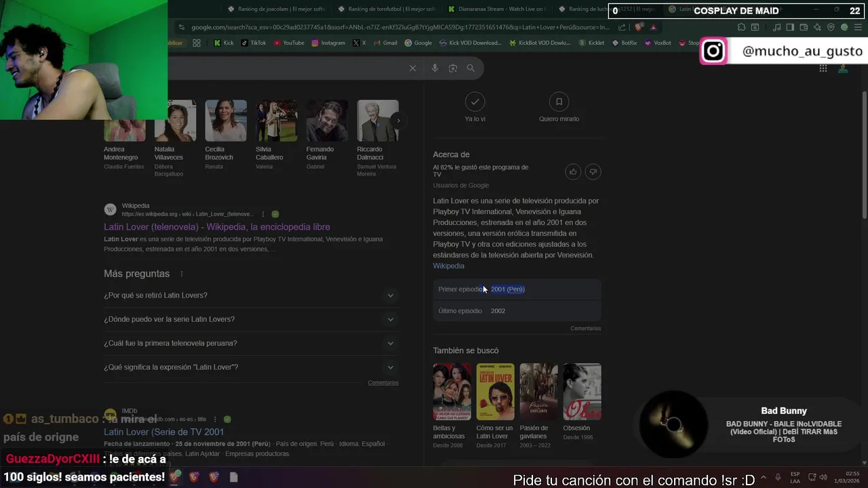The width and height of the screenshot is (868, 488).
Task: Switch ESP LAA keyboard language indicator
Action: tap(795, 477)
